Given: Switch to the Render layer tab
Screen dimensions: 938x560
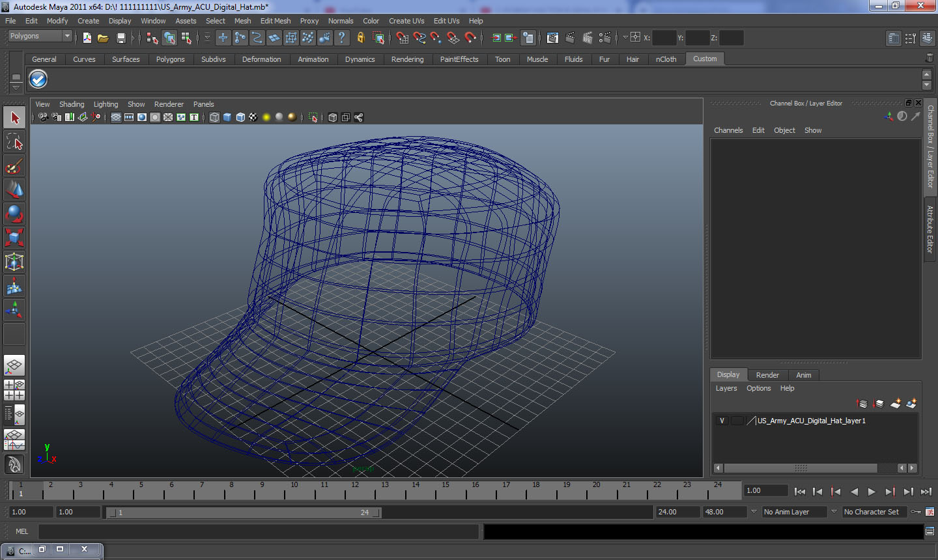Looking at the screenshot, I should point(767,375).
